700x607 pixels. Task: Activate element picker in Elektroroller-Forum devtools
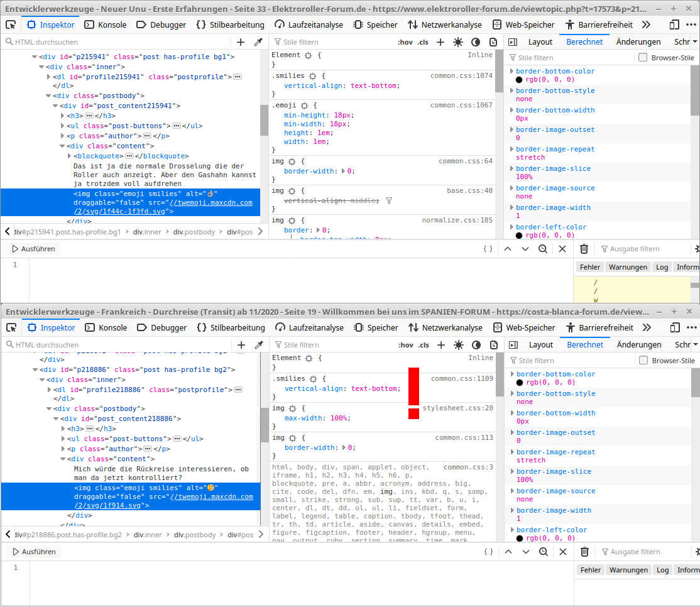coord(11,25)
